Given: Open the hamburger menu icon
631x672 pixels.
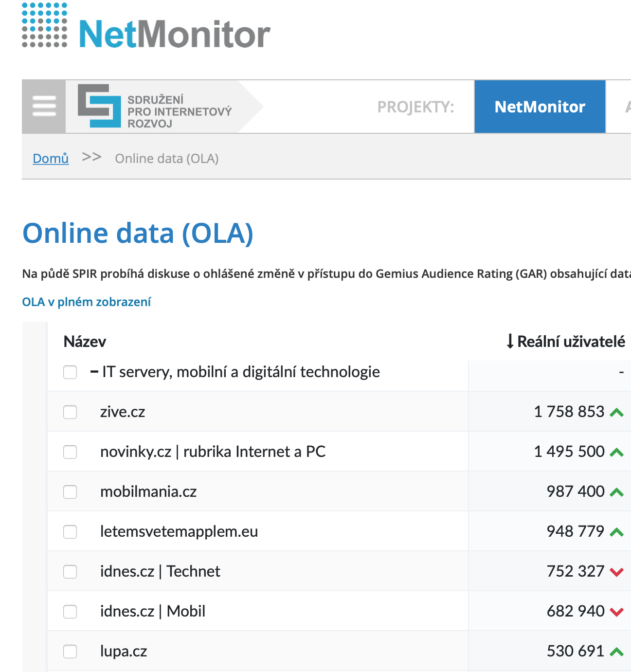Looking at the screenshot, I should 44,106.
